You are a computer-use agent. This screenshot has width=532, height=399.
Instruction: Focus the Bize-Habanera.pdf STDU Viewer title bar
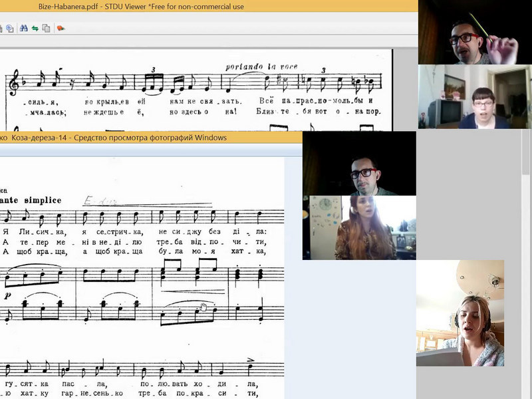pyautogui.click(x=209, y=7)
